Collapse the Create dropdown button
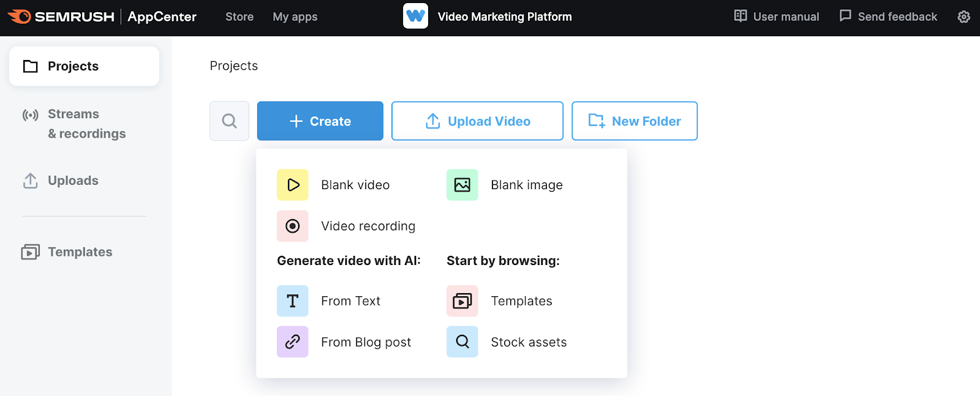This screenshot has width=980, height=396. click(x=320, y=121)
